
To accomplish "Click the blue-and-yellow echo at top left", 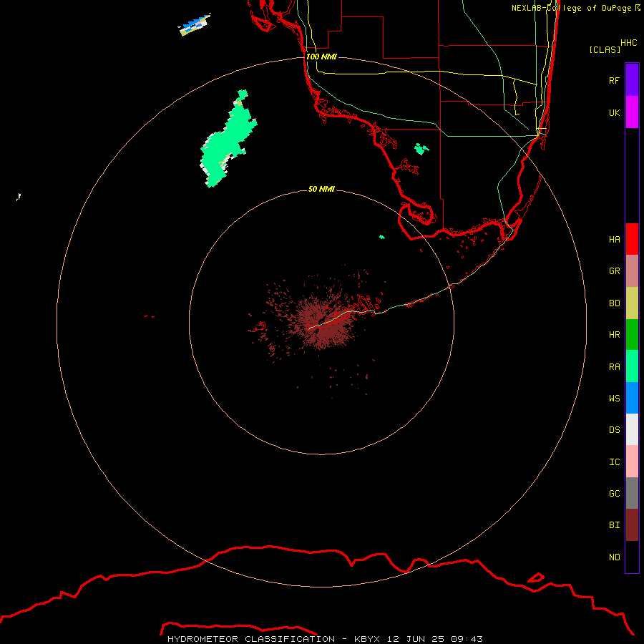I will pos(194,24).
